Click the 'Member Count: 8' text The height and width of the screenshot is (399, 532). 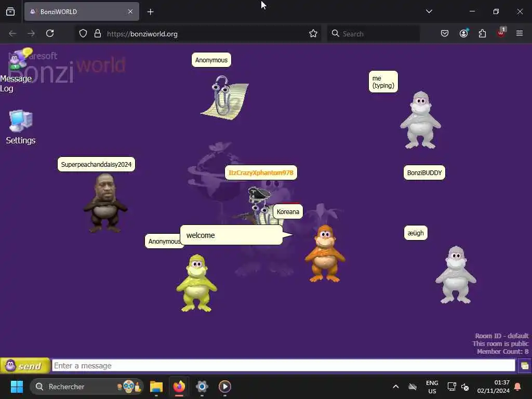coord(503,352)
